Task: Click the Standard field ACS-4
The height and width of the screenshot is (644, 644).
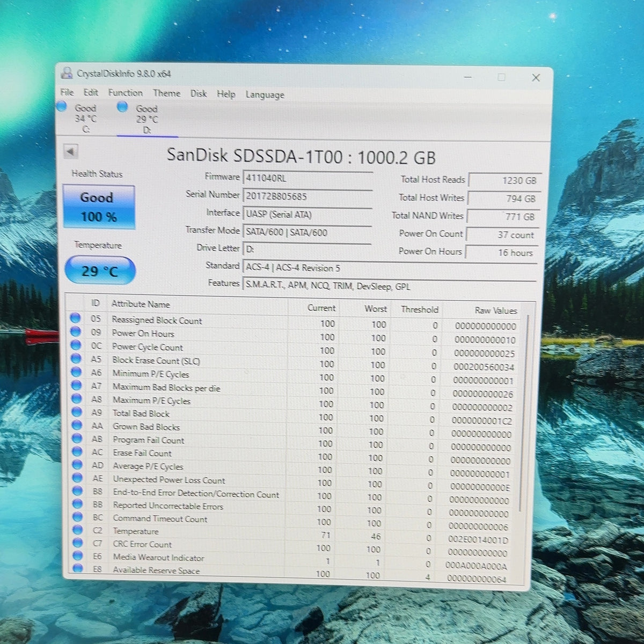Action: 390,268
